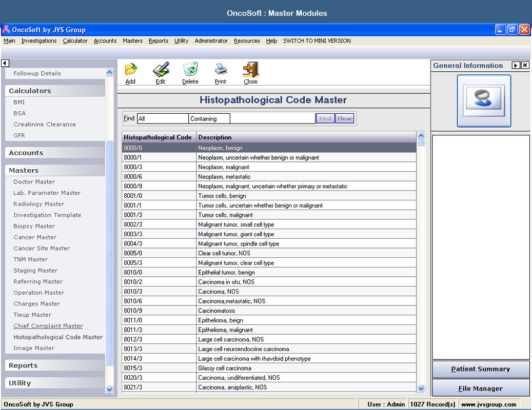Open the Accounts menu
Screen dimensions: 532x410
coord(105,40)
